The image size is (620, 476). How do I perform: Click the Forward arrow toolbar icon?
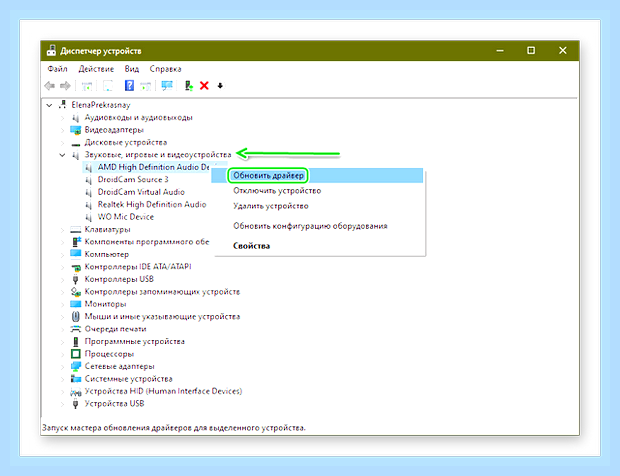coord(65,85)
